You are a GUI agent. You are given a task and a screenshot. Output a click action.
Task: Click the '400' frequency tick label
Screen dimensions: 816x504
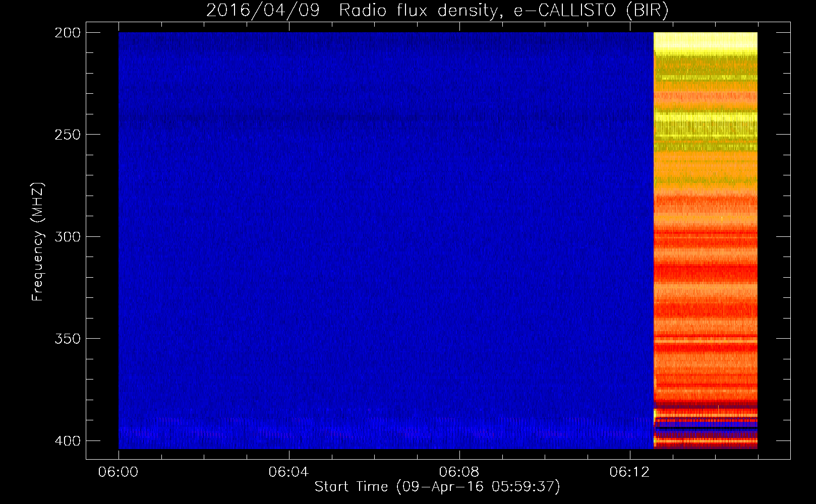point(67,440)
